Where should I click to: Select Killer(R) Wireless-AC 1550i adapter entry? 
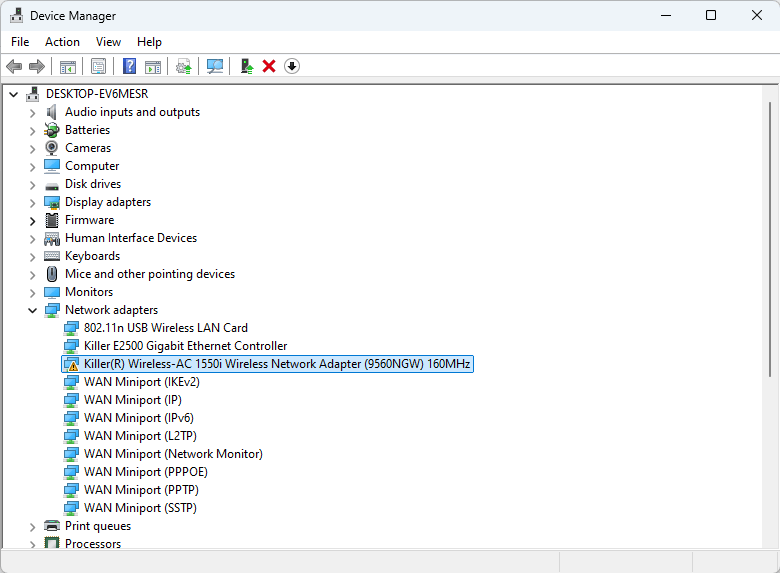pos(277,364)
